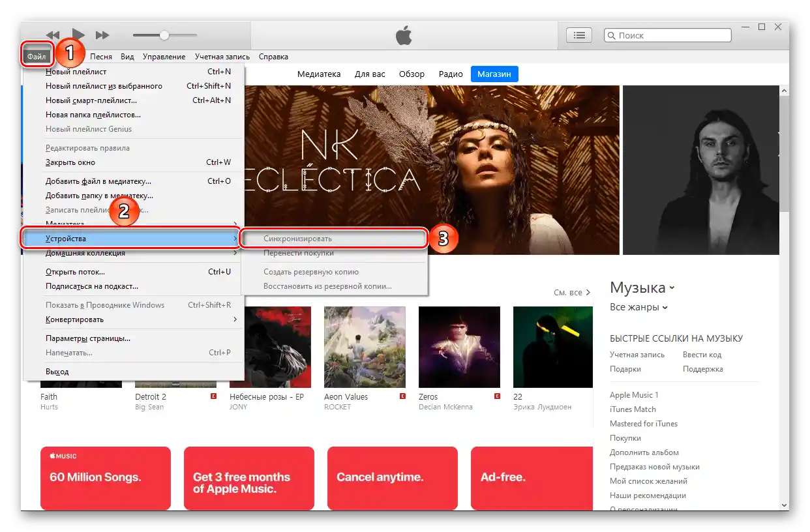810x532 pixels.
Task: Open the Все жанры dropdown
Action: (638, 307)
